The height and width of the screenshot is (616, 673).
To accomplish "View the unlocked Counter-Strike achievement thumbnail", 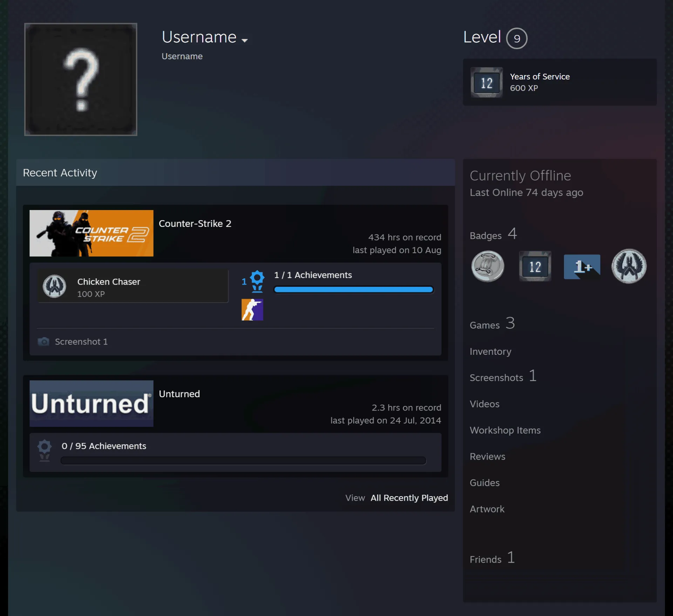I will (252, 310).
